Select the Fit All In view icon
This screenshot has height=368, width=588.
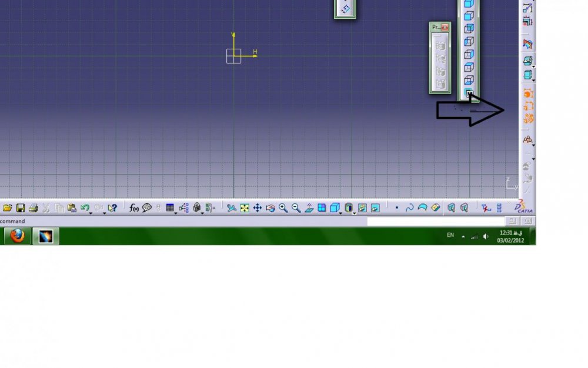(x=245, y=208)
